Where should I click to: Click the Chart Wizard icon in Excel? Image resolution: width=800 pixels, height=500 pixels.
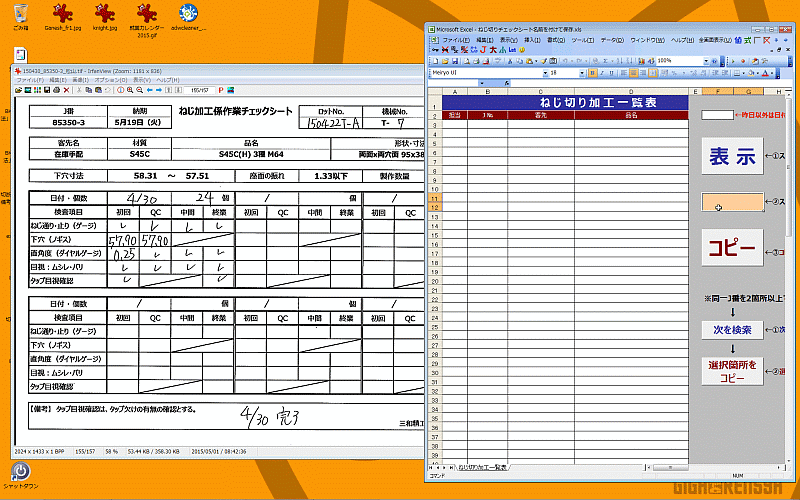coord(641,61)
